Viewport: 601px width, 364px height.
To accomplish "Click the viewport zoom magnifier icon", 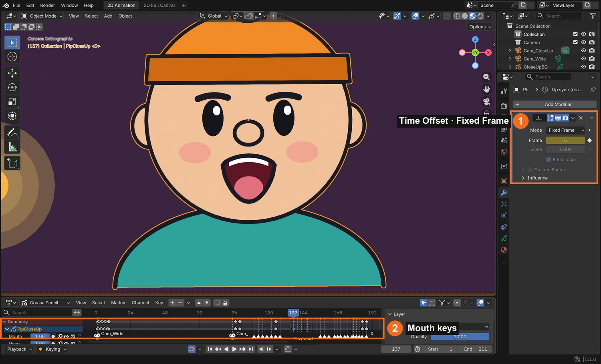I will pyautogui.click(x=486, y=77).
